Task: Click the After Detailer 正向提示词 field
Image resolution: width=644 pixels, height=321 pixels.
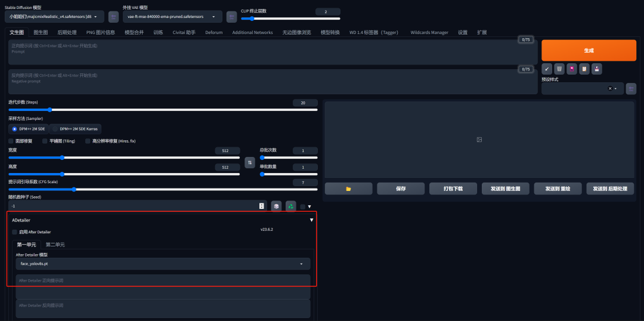Action: [x=163, y=286]
